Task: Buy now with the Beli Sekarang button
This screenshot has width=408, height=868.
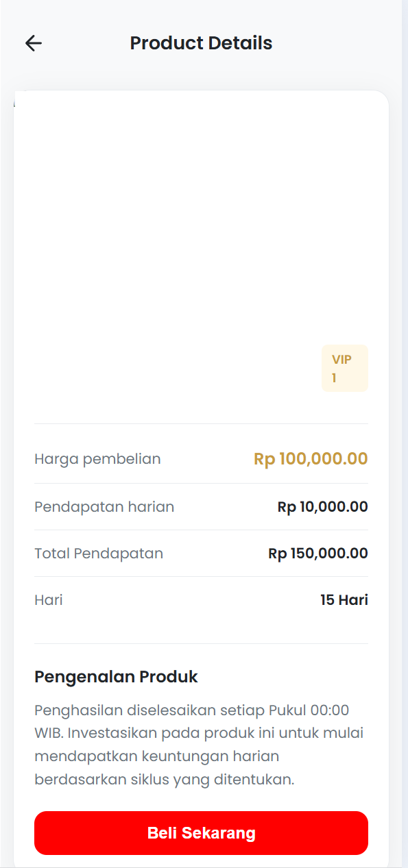Action: (201, 833)
